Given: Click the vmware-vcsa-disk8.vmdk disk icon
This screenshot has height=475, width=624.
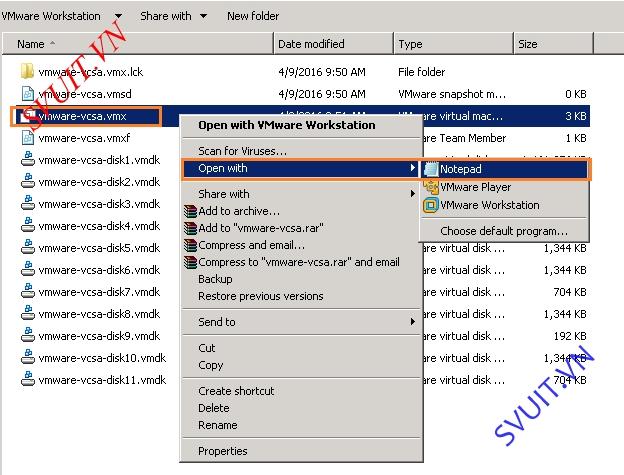Looking at the screenshot, I should (x=27, y=313).
